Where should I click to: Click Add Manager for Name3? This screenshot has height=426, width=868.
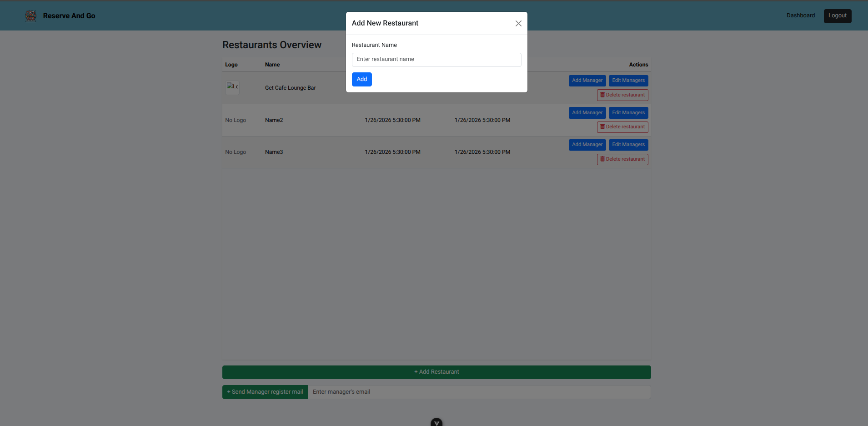click(x=587, y=145)
